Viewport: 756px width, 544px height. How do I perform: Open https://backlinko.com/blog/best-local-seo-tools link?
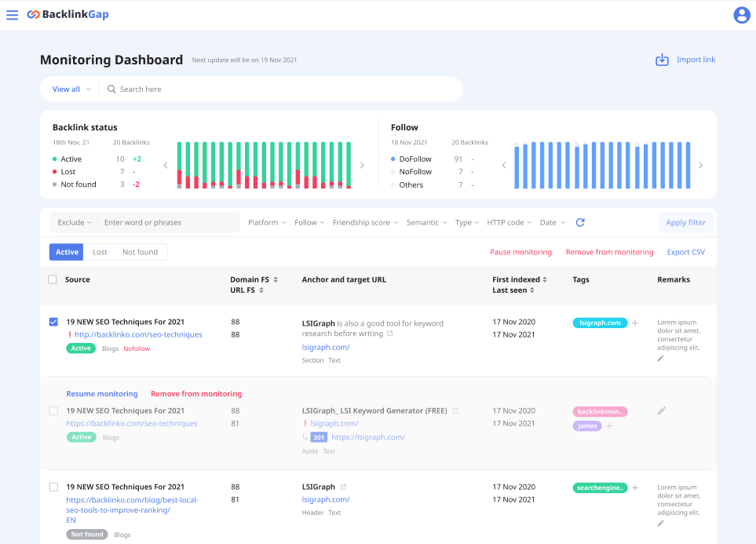132,505
